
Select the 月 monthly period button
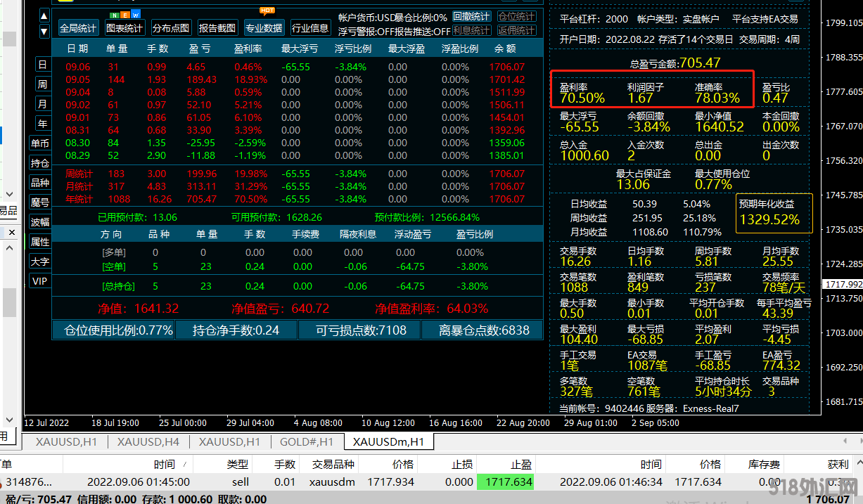click(x=42, y=104)
